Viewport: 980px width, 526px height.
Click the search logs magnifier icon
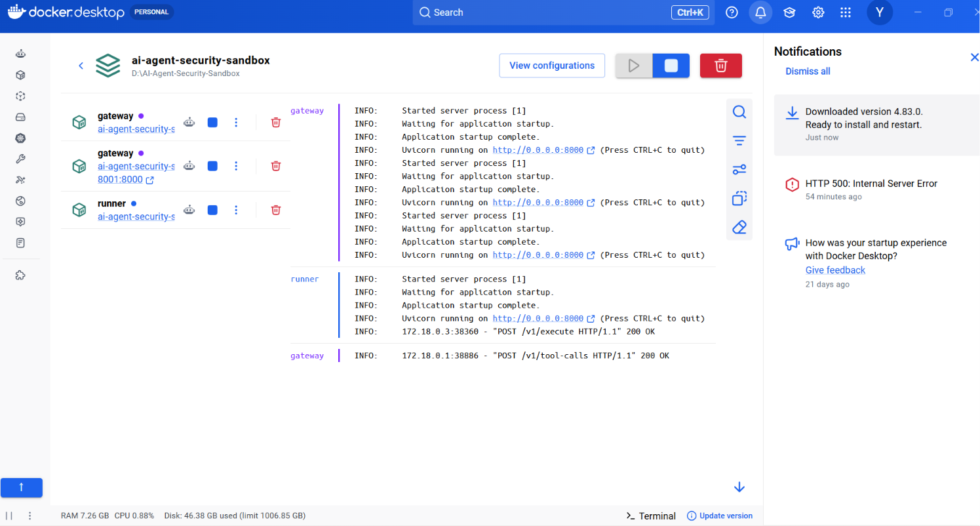click(739, 112)
